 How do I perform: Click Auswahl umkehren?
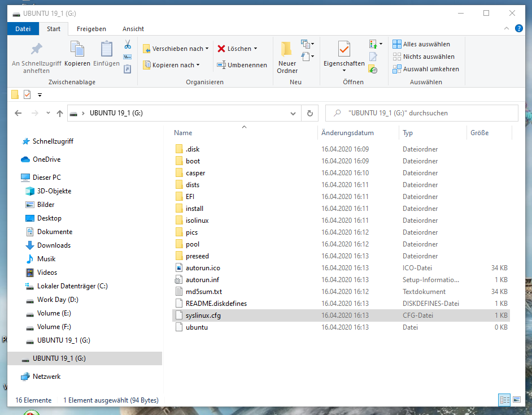click(x=426, y=69)
